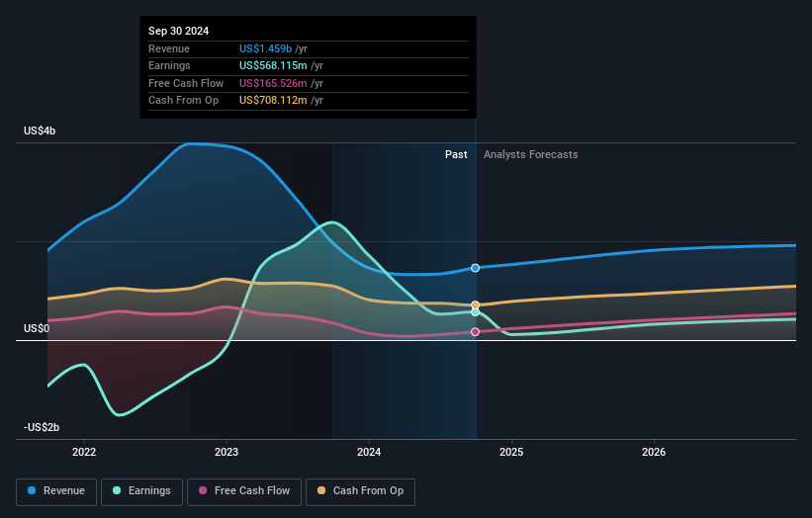The width and height of the screenshot is (812, 518).
Task: Click the US$4b y-axis label
Action: click(x=40, y=130)
